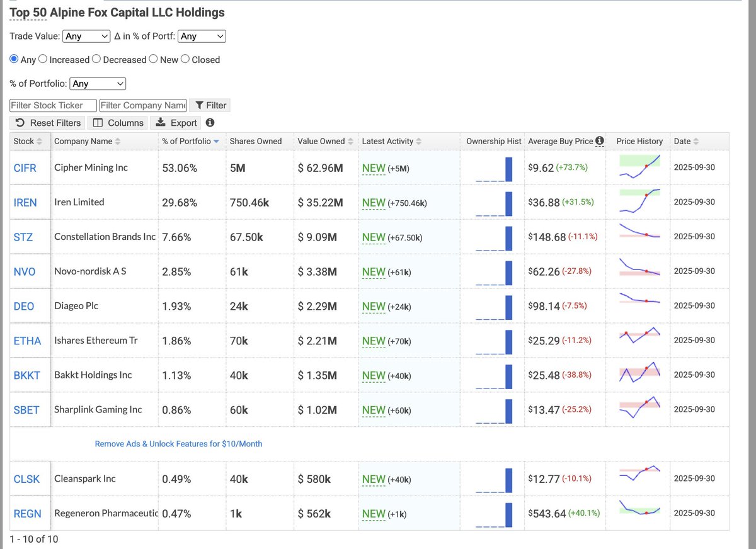Open the Columns chooser button
Viewport: 756px width, 549px height.
click(118, 123)
